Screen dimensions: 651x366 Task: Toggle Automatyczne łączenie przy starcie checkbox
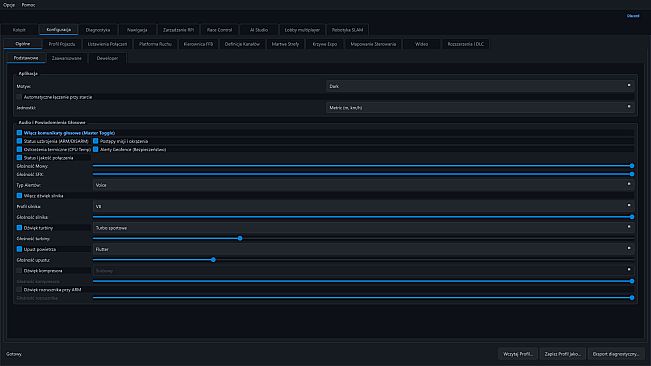click(x=19, y=97)
